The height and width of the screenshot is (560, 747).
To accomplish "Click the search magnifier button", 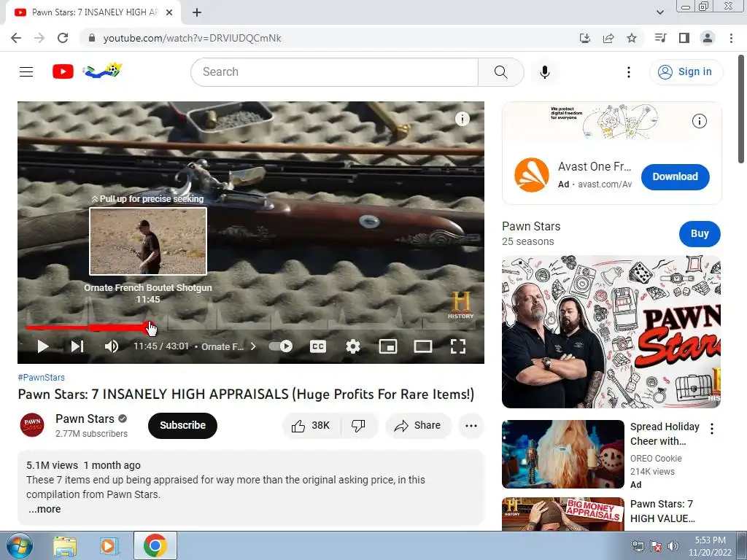I will point(500,72).
